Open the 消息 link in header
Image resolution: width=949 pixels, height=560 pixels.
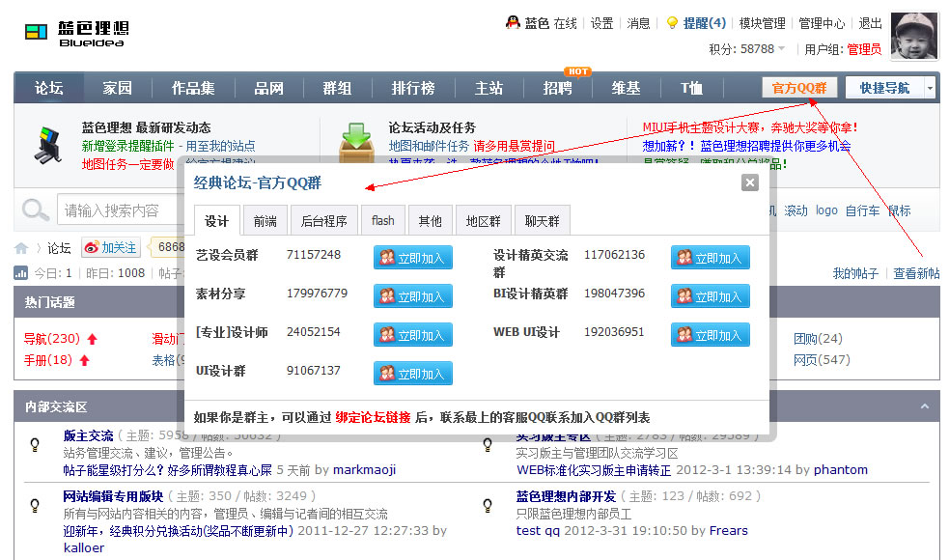pos(638,23)
